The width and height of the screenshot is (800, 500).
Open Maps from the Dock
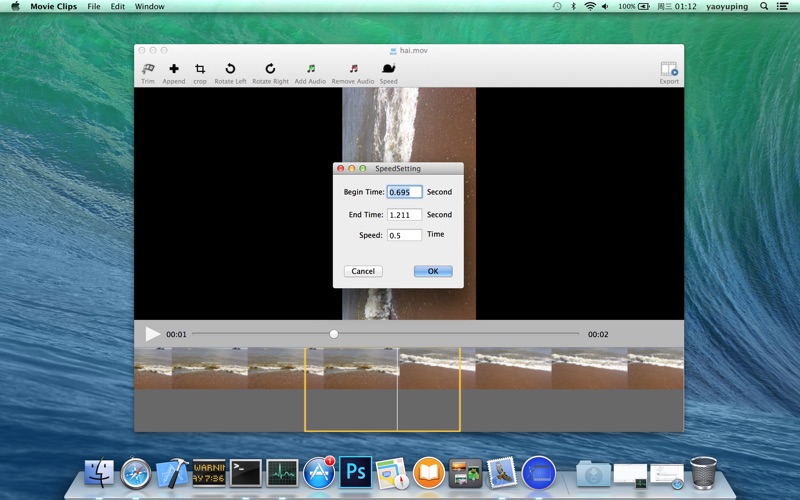(x=392, y=473)
